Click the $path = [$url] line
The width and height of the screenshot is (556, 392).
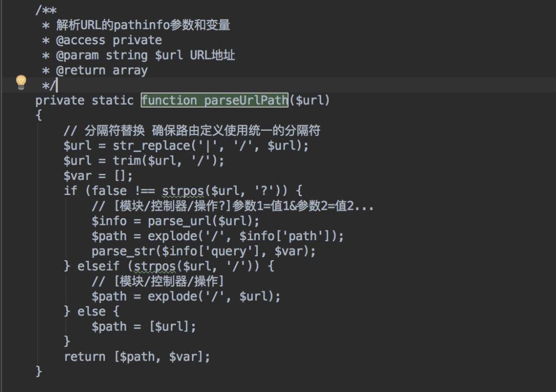point(144,327)
